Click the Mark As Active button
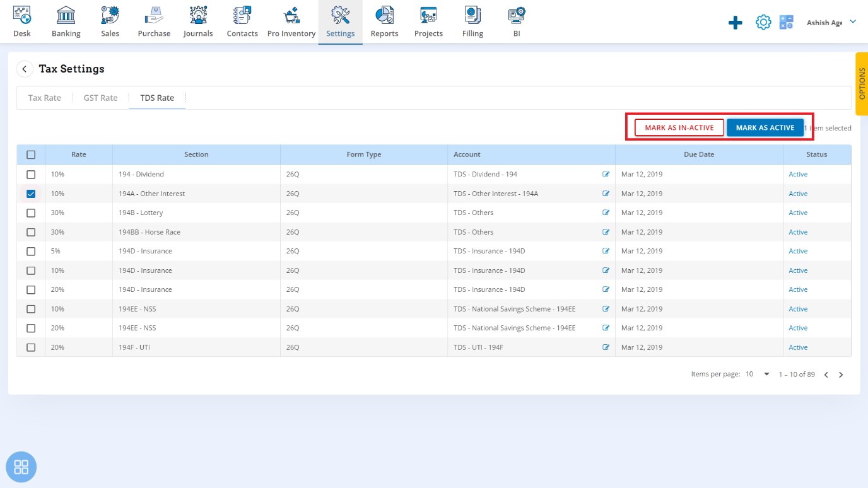Viewport: 868px width, 488px height. 765,127
